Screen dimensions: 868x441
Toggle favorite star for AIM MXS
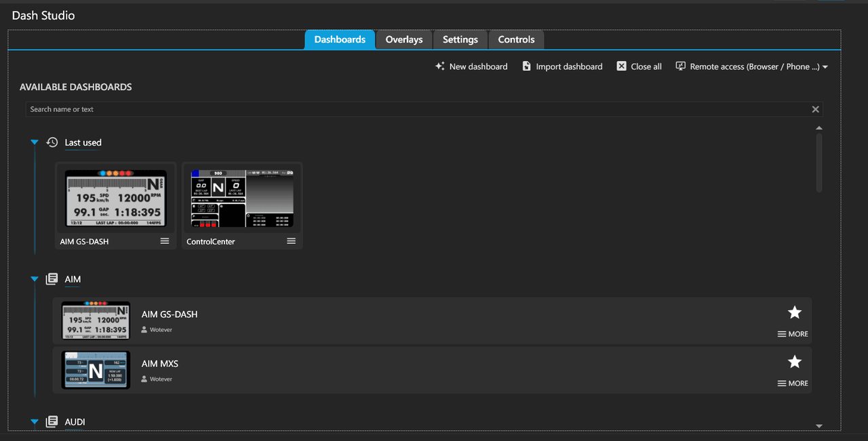point(795,362)
